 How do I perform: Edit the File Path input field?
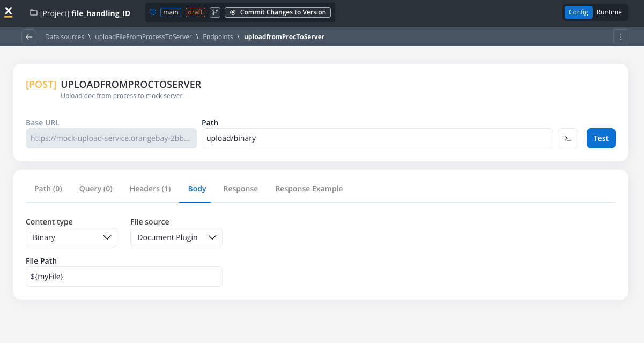pos(124,277)
